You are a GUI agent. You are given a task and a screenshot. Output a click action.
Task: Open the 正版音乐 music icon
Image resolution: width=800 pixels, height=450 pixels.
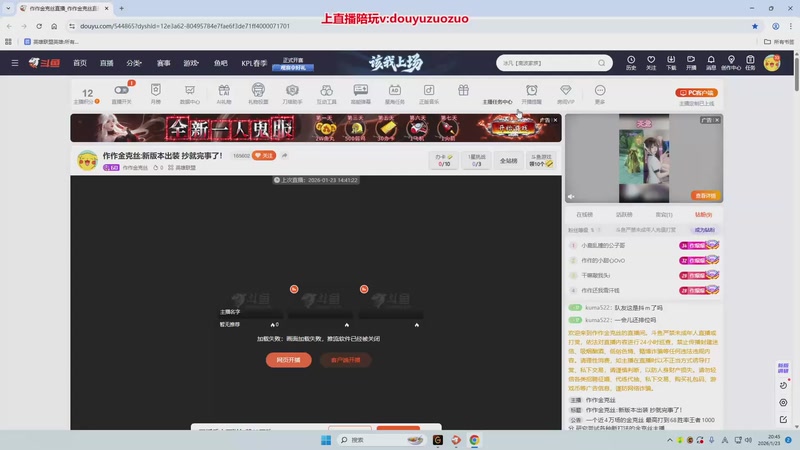click(x=429, y=93)
